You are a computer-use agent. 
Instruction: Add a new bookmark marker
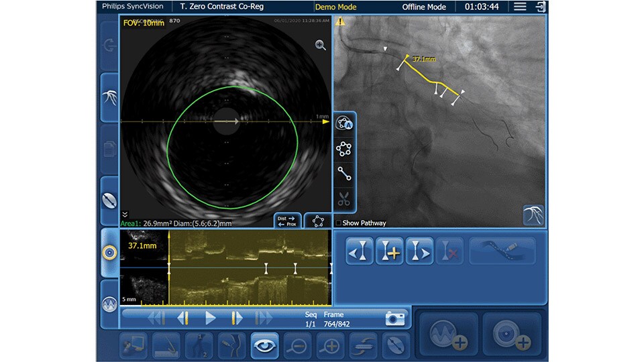pyautogui.click(x=390, y=251)
